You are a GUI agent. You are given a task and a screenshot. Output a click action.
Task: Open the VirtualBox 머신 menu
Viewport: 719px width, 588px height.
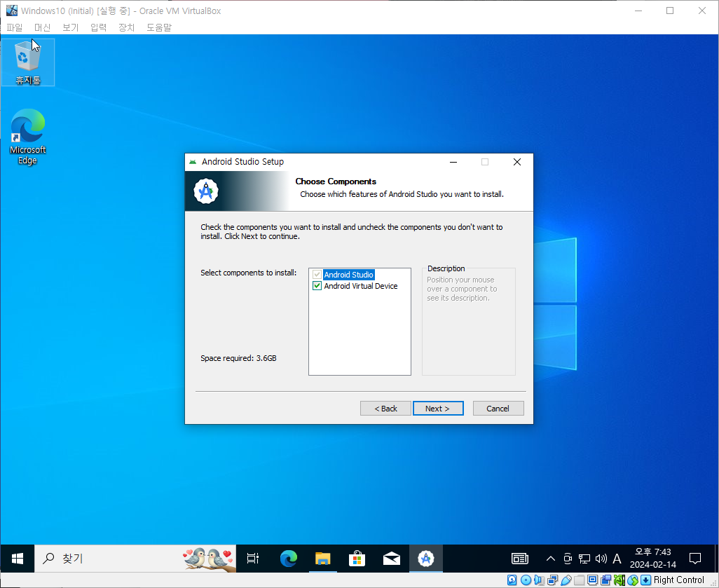[42, 27]
